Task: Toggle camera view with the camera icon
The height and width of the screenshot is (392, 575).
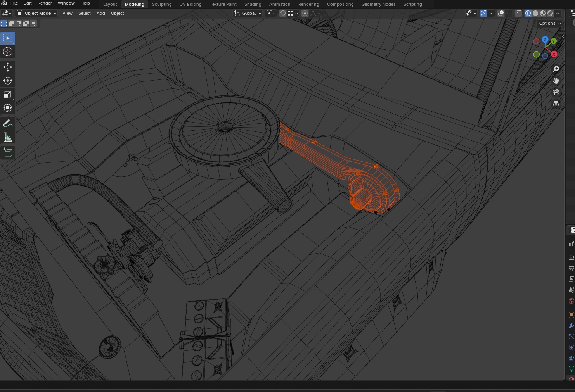Action: [x=556, y=92]
